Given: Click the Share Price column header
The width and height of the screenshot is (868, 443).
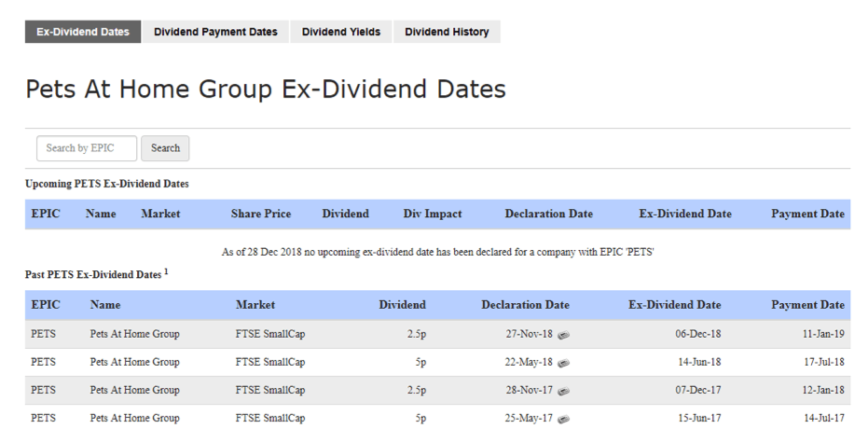Looking at the screenshot, I should [x=261, y=214].
